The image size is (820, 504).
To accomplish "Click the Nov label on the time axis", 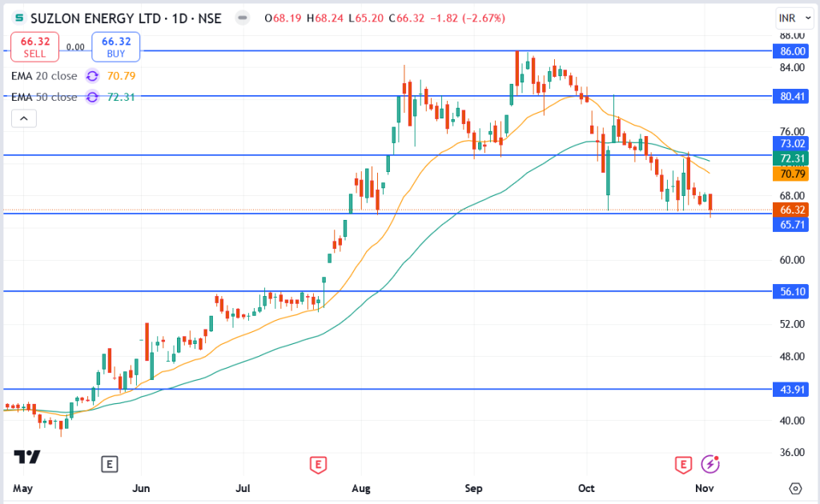I will tap(705, 488).
